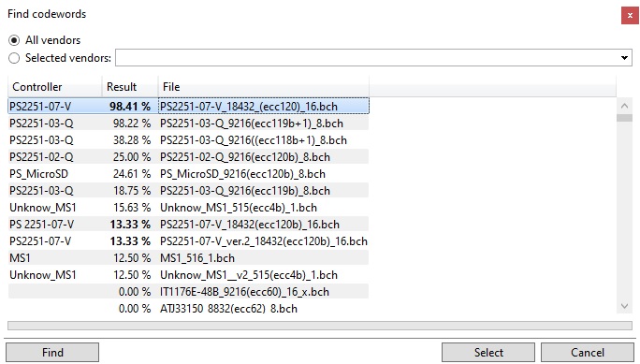640x364 pixels.
Task: Close the Find codewords dialog
Action: [630, 16]
